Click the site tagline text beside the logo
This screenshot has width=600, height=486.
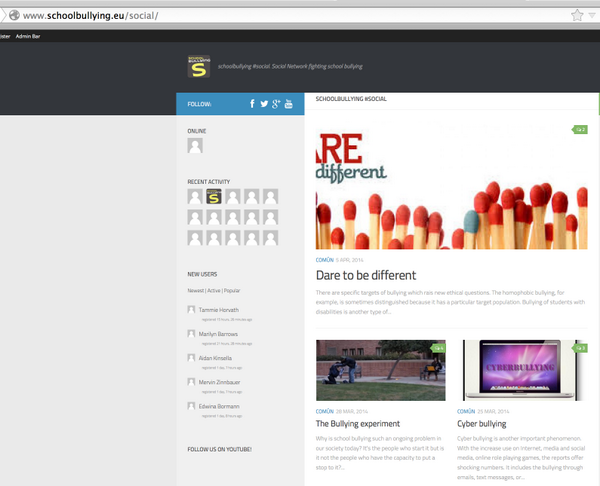pyautogui.click(x=290, y=66)
